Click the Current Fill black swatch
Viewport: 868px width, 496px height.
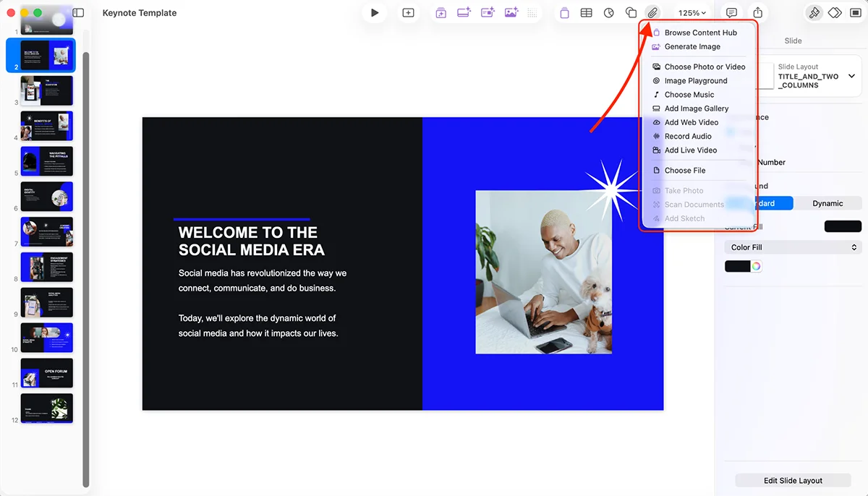[x=843, y=226]
